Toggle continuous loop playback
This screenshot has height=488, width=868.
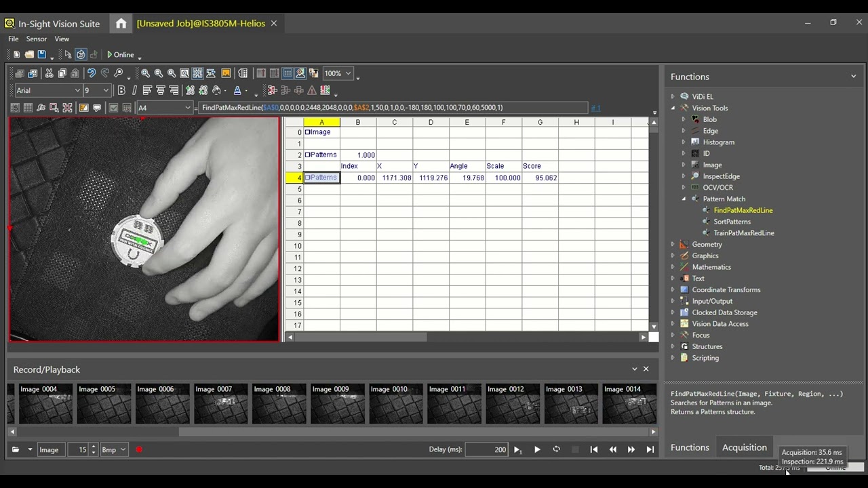[556, 449]
